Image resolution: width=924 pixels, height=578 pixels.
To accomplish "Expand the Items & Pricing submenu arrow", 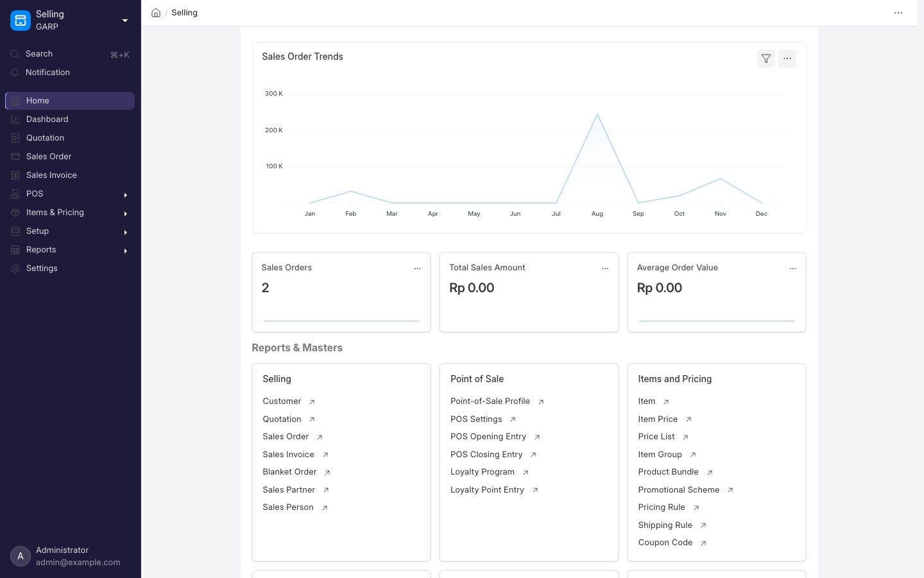I will [x=126, y=213].
